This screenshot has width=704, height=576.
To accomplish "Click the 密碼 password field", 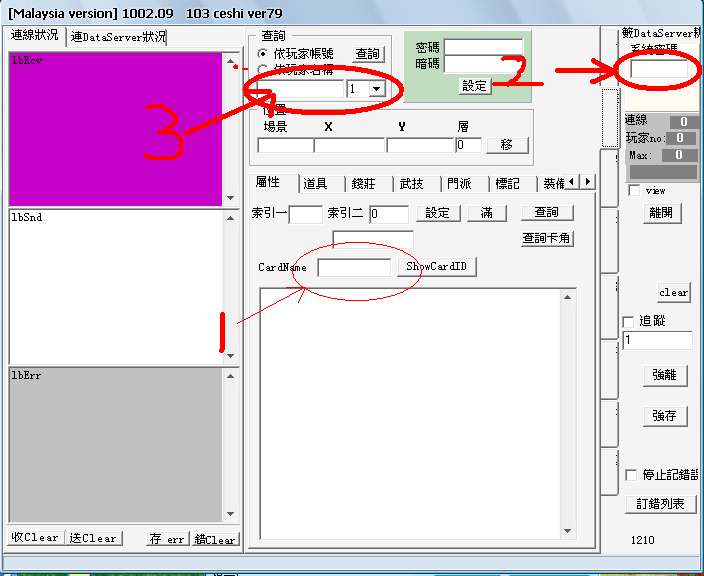I will tap(483, 47).
